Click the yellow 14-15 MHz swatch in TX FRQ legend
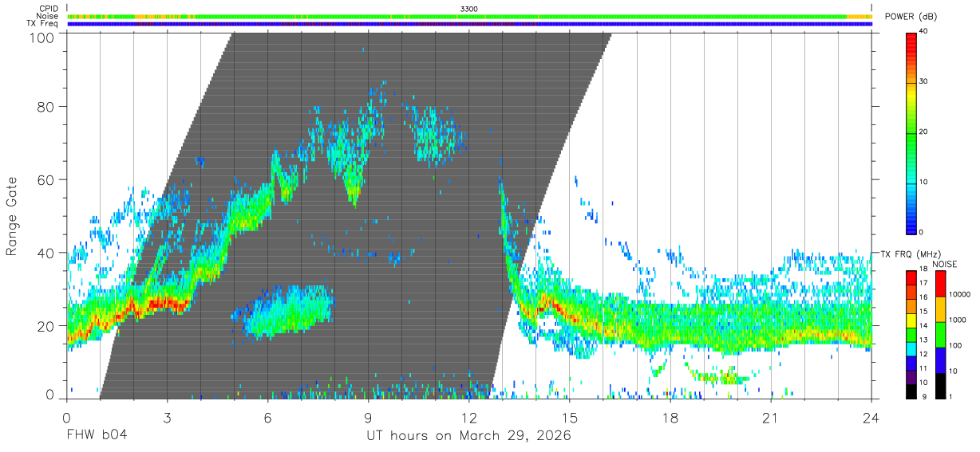The image size is (980, 452). pos(911,320)
